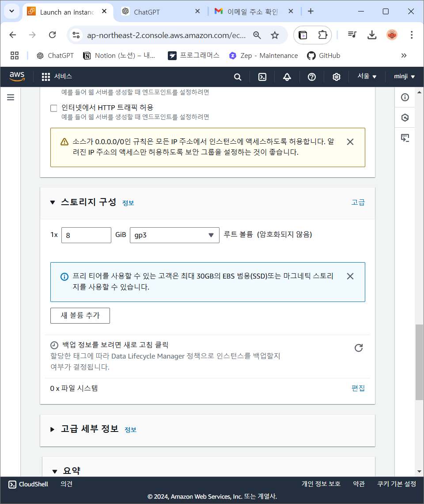This screenshot has width=424, height=504.
Task: Open the Chrome profile avatar
Action: [392, 35]
